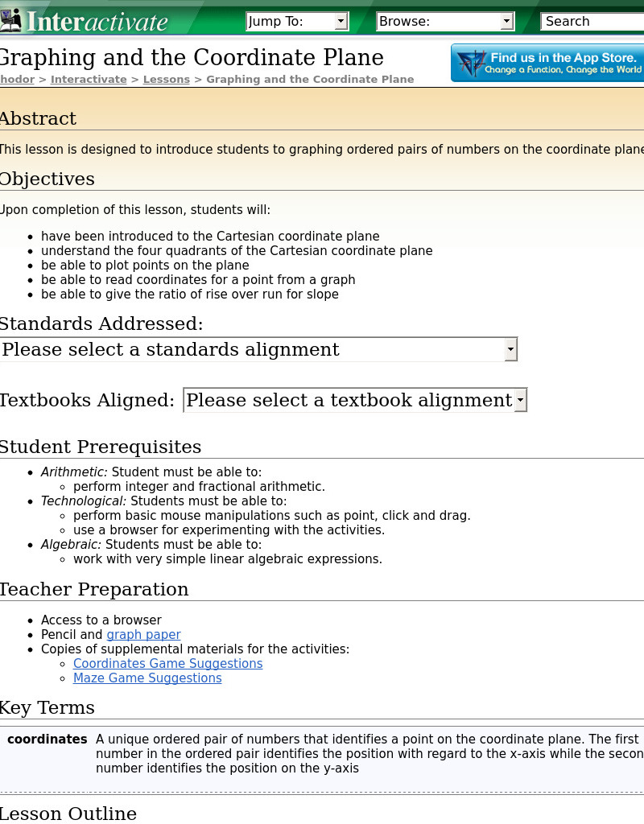This screenshot has height=824, width=644.
Task: Open the Interactivate breadcrumb link
Action: click(89, 79)
